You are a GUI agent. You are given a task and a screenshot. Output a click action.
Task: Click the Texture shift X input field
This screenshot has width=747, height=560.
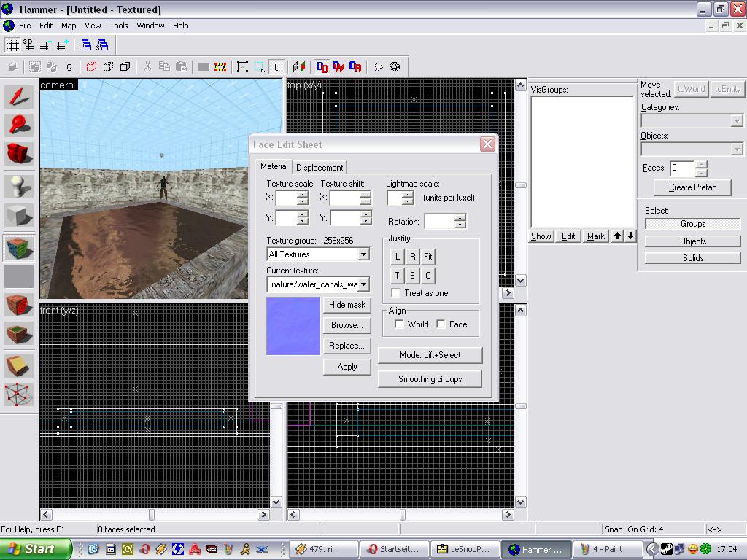point(344,198)
